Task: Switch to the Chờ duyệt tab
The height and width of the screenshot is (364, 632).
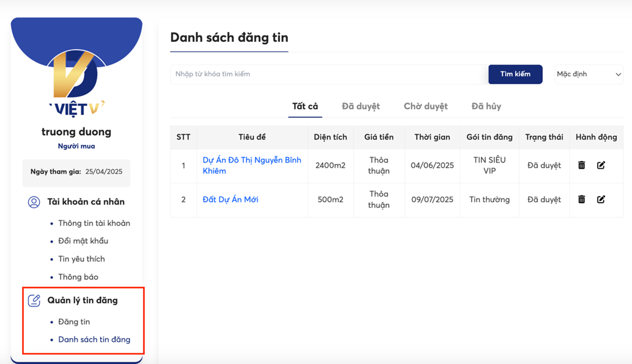Action: click(426, 107)
